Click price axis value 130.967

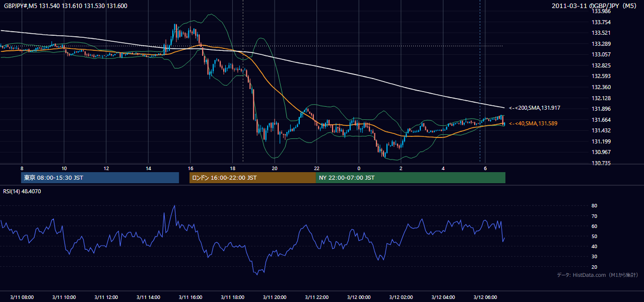point(601,152)
